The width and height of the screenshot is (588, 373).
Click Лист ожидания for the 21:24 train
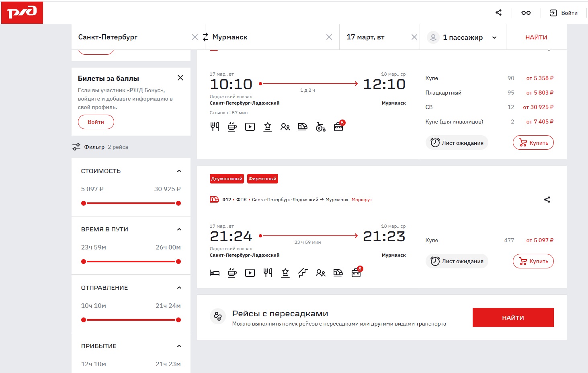click(457, 261)
